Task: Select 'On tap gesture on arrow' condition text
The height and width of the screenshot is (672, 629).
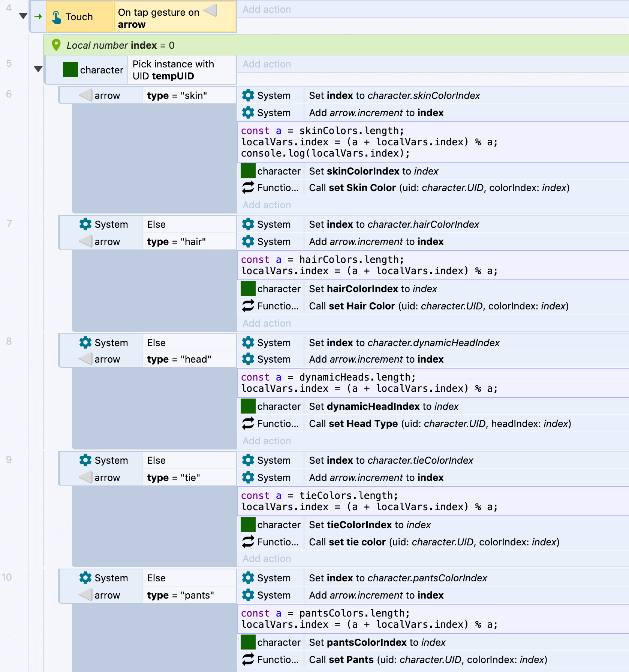Action: point(175,17)
